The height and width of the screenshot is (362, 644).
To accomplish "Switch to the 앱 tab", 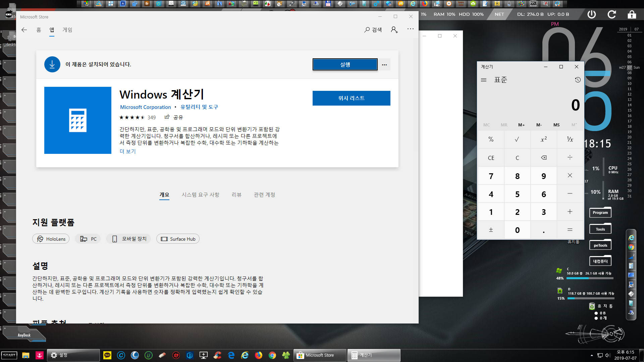I will pos(52,30).
